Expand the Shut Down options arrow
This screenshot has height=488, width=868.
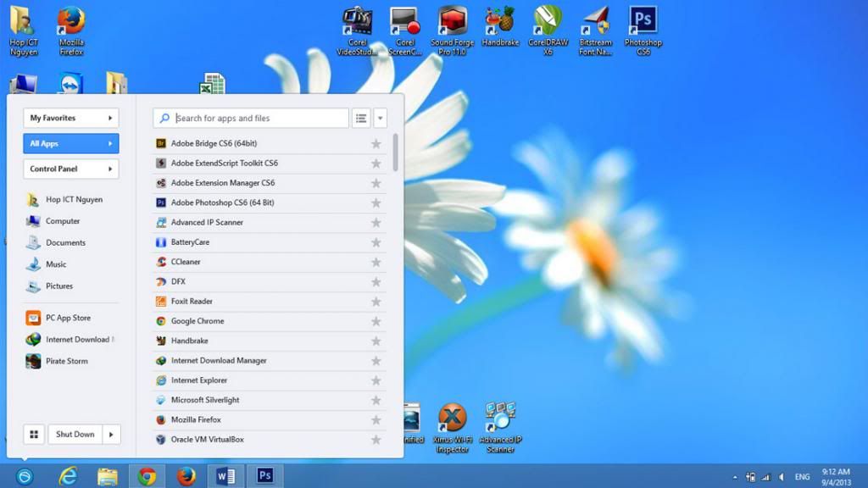(111, 435)
